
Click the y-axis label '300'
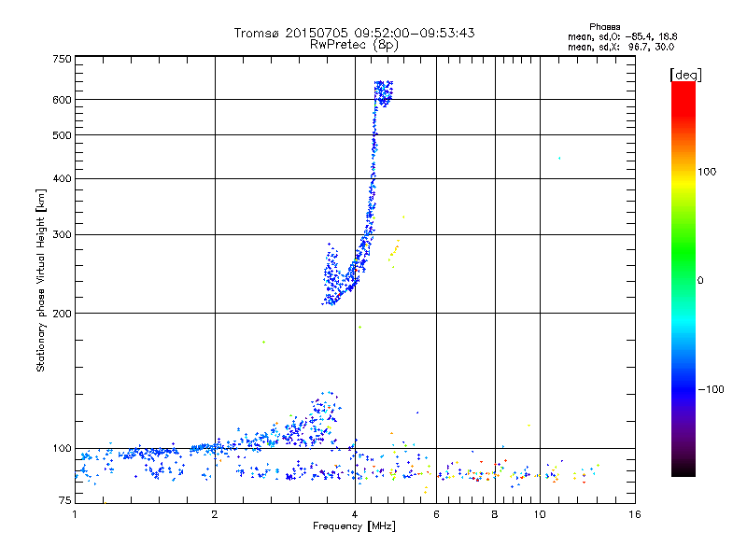pyautogui.click(x=62, y=235)
